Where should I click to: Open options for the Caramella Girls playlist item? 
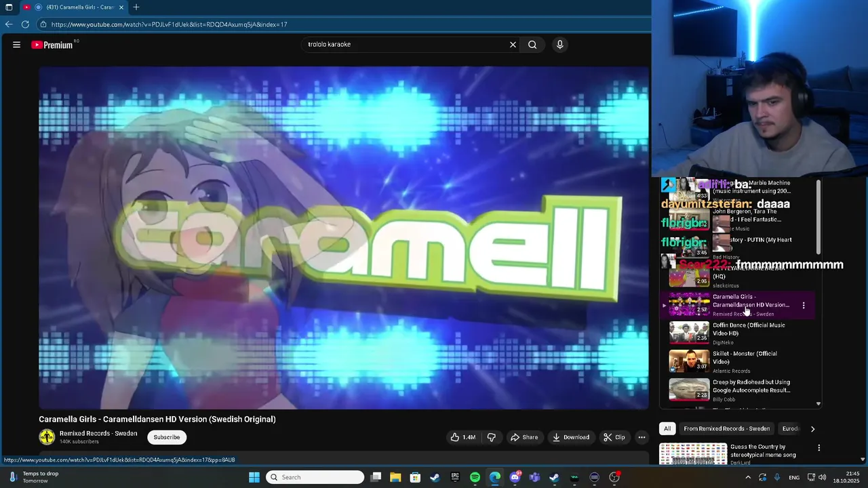(804, 306)
